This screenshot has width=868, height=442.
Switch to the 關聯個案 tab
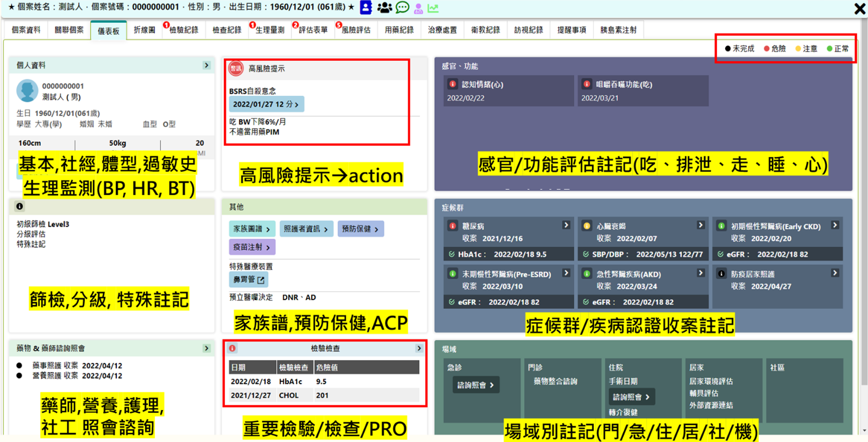click(x=69, y=30)
